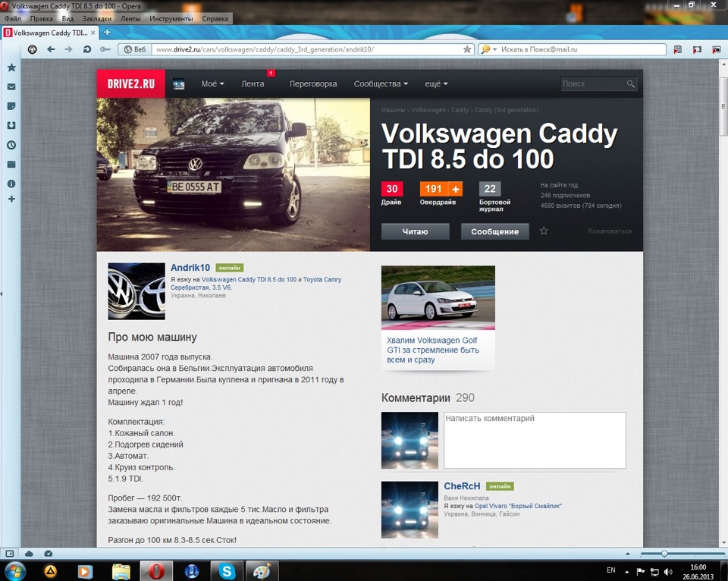Open Opera sidebar Bookmarks star panel
The width and height of the screenshot is (728, 581).
(x=11, y=68)
